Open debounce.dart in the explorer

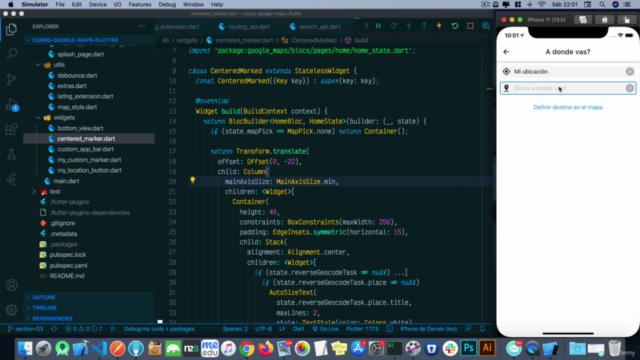[77, 76]
